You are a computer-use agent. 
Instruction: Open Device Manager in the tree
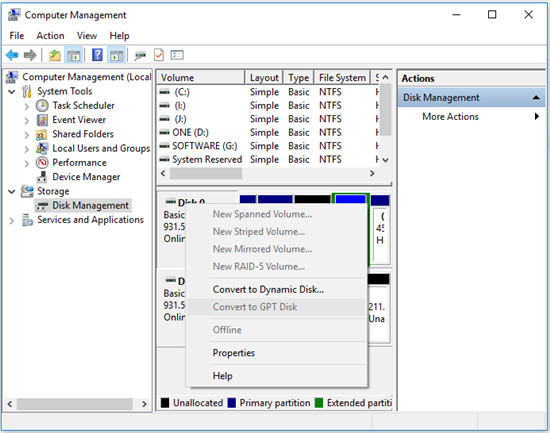86,177
